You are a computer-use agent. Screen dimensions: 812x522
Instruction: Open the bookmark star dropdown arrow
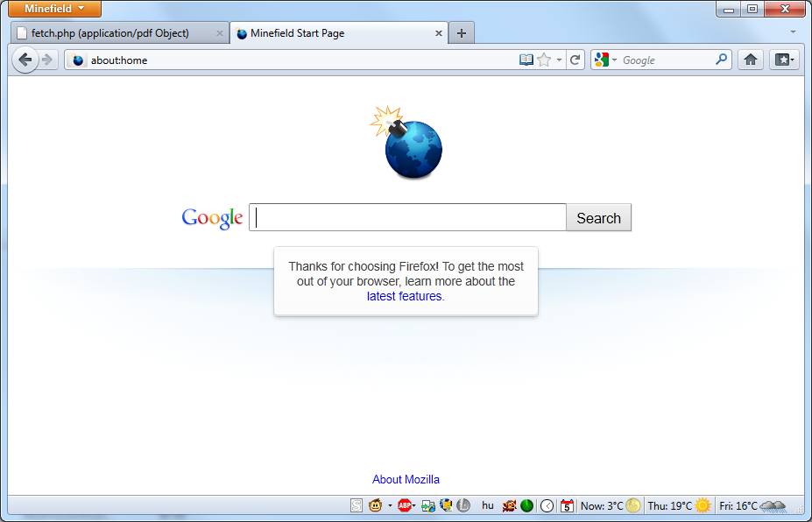tap(559, 60)
